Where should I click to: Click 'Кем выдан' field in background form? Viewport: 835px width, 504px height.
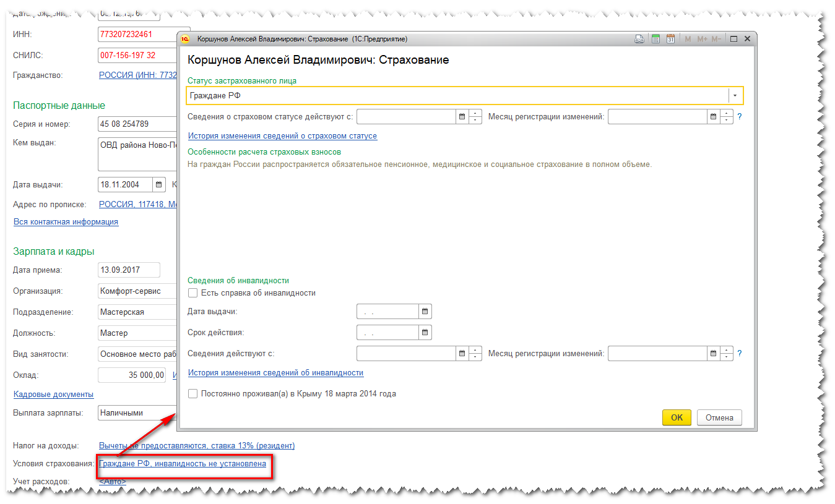137,154
